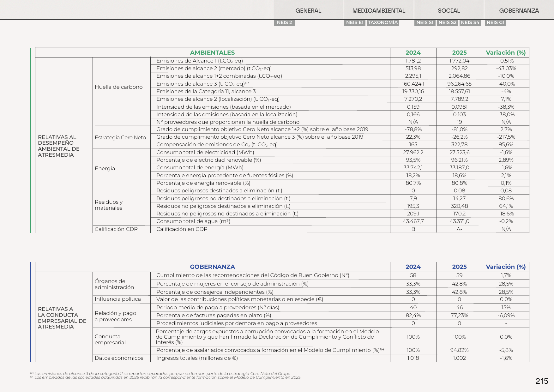The image size is (554, 392).
Task: Open the GENERAL section tab
Action: click(x=308, y=10)
